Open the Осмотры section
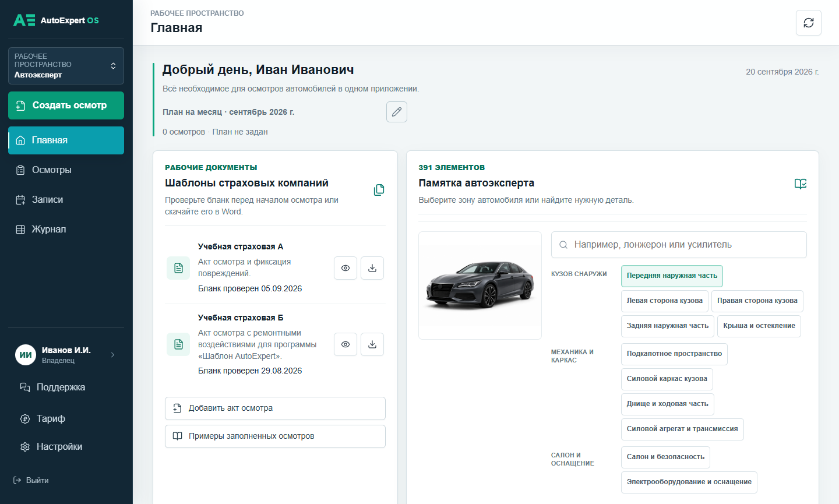839x504 pixels. (x=66, y=170)
